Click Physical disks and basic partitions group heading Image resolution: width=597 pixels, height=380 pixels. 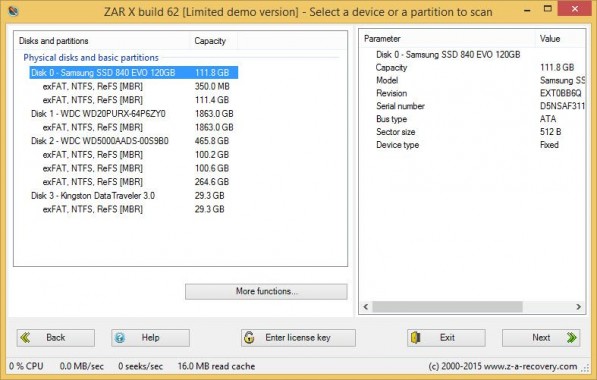click(91, 57)
